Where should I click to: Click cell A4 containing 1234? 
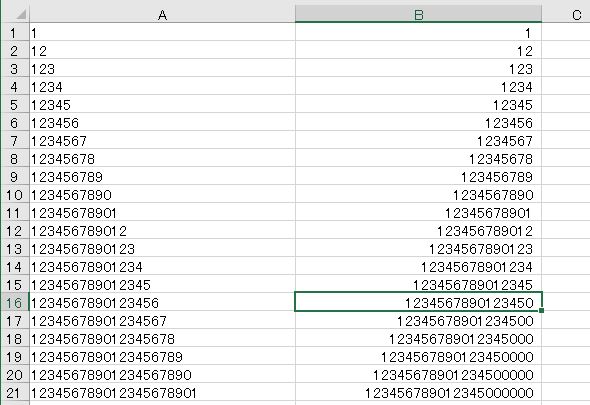click(x=162, y=87)
